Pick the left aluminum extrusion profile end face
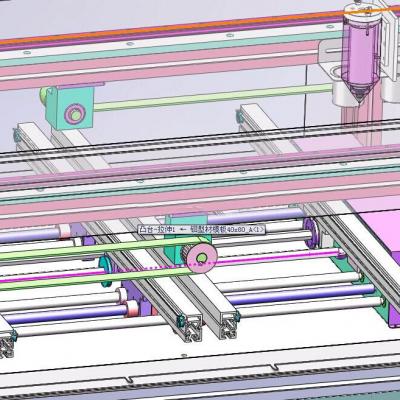 point(191,328)
